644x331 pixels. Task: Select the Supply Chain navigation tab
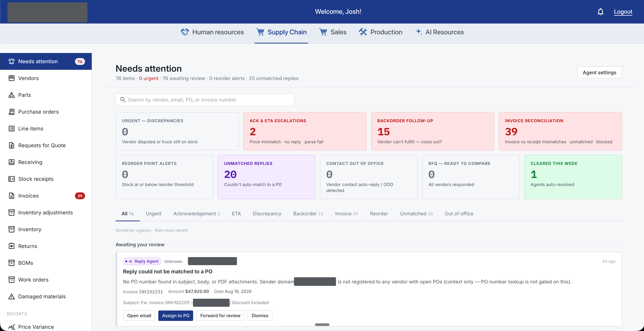point(281,32)
